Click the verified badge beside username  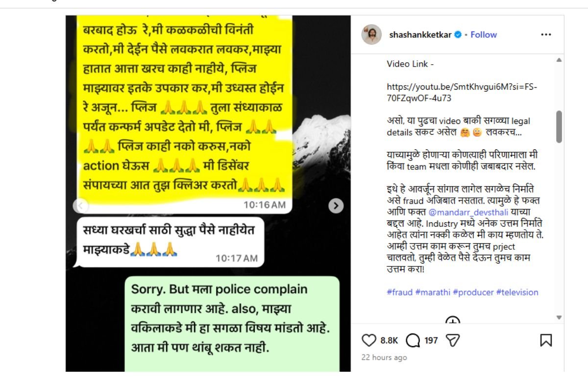(458, 35)
